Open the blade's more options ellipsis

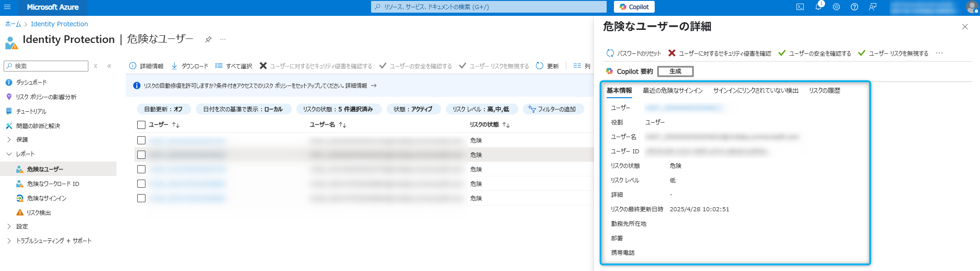[223, 39]
